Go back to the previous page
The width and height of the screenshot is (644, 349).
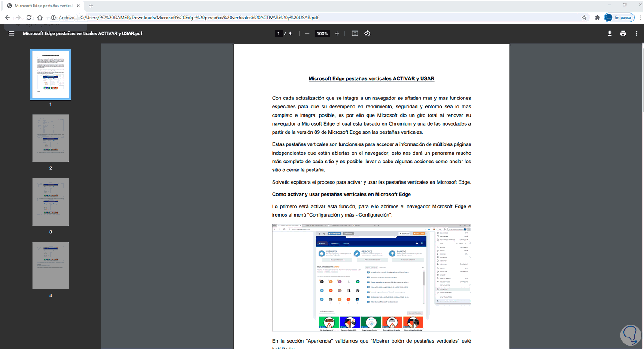(7, 18)
